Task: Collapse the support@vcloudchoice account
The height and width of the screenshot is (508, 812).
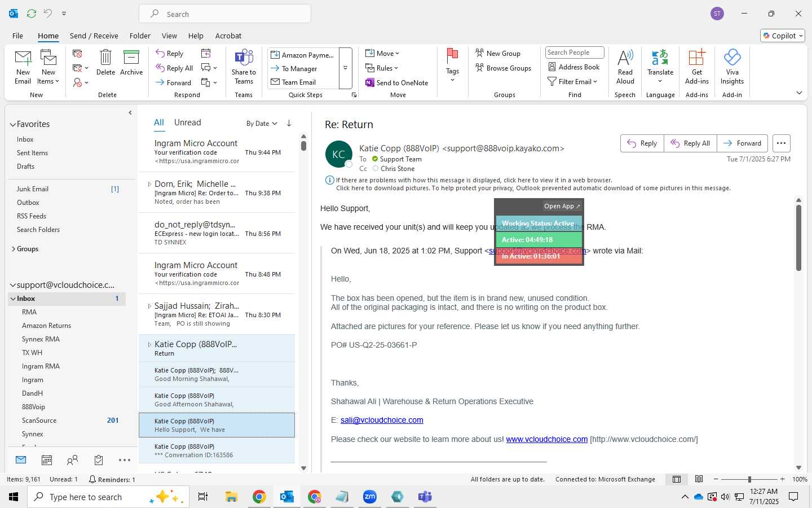Action: [x=13, y=286]
